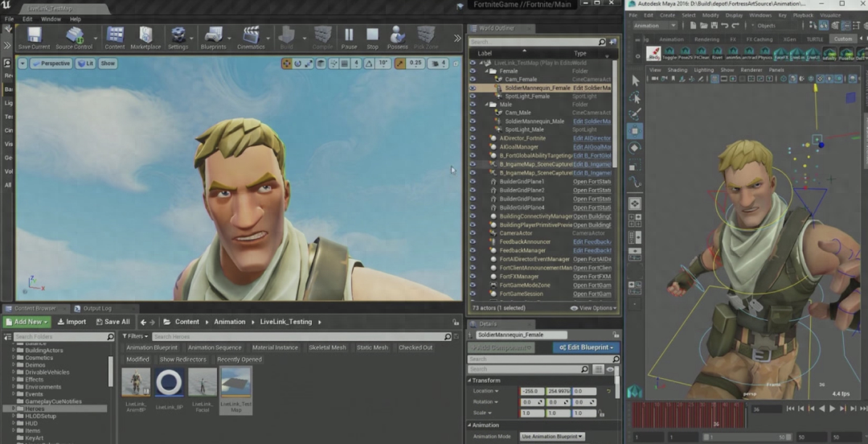Open the camera speed setting
This screenshot has height=444, width=868.
pyautogui.click(x=439, y=64)
